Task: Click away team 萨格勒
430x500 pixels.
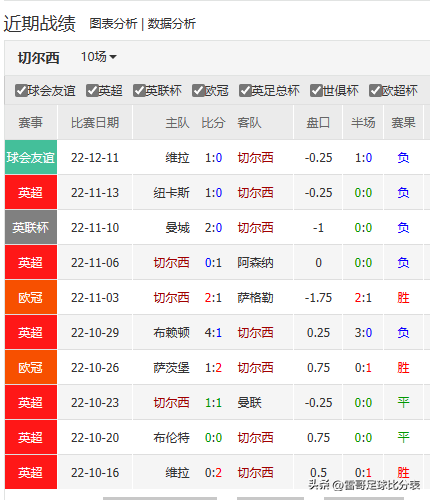Action: pyautogui.click(x=255, y=298)
